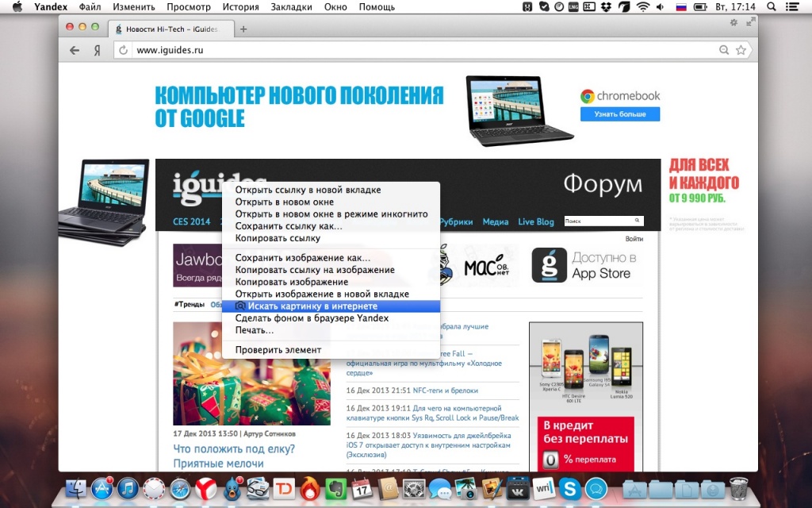This screenshot has height=508, width=812.
Task: Bookmark page with the star icon
Action: (x=741, y=50)
